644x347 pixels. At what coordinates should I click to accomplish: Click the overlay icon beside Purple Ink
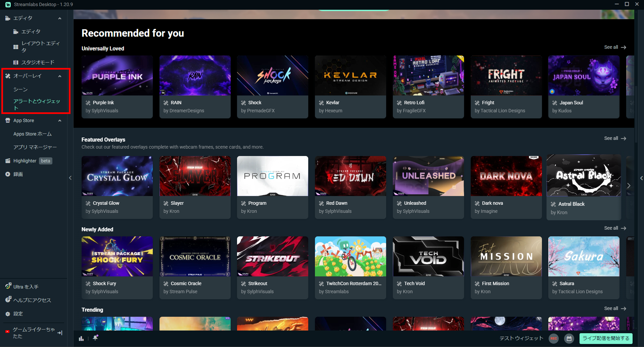tap(88, 103)
